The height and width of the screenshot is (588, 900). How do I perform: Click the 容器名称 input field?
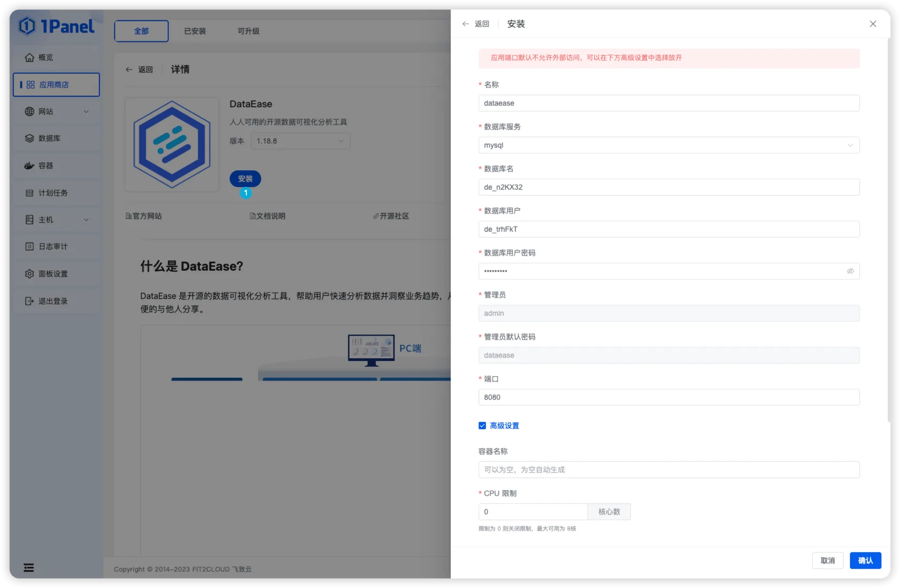click(669, 470)
